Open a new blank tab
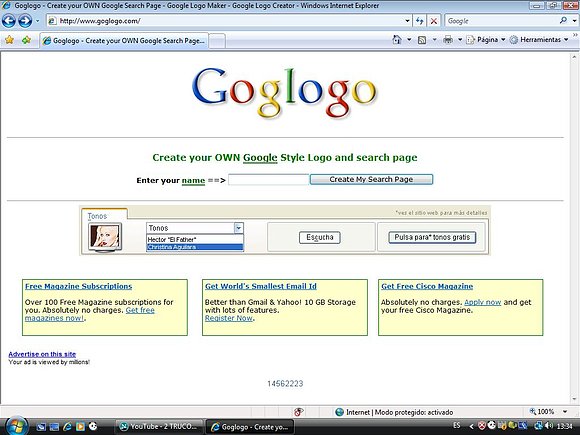Image resolution: width=580 pixels, height=435 pixels. [x=218, y=41]
